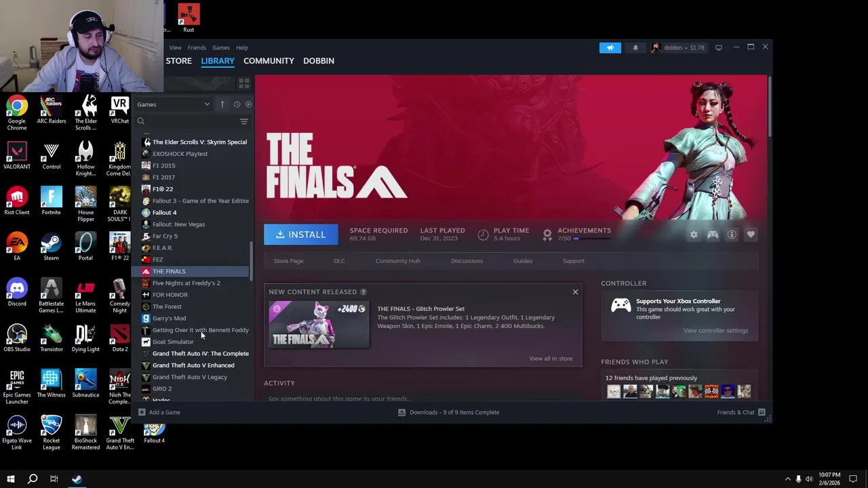This screenshot has height=488, width=868.
Task: Open Steam announcements megaphone button
Action: coord(610,47)
